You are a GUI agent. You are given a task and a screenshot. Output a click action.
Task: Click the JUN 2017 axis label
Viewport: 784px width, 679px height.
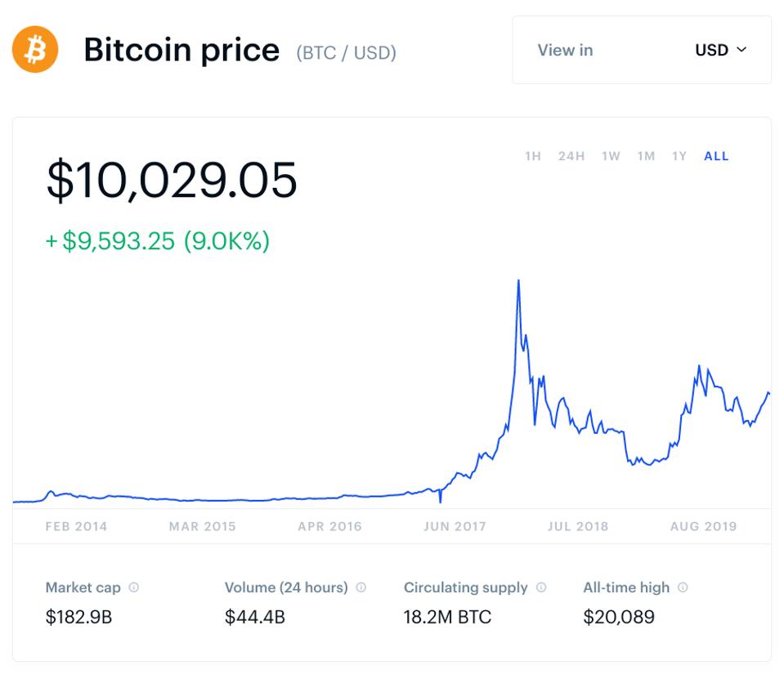pos(455,526)
